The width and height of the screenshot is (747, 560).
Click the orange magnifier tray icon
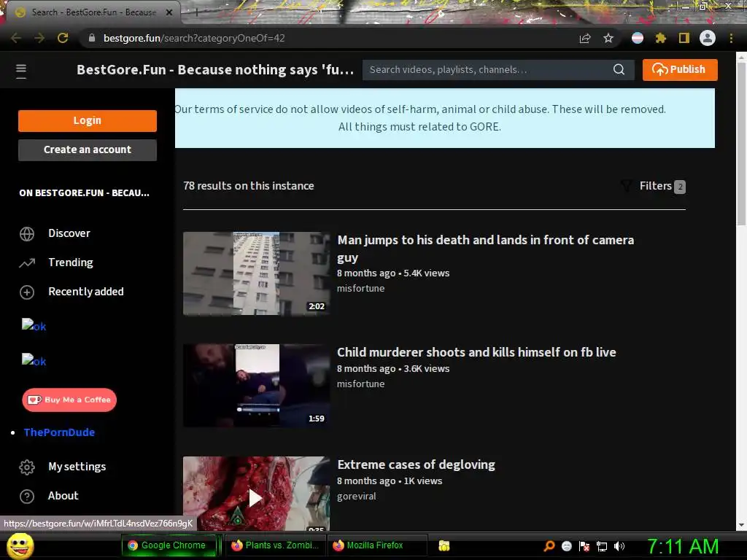coord(549,546)
